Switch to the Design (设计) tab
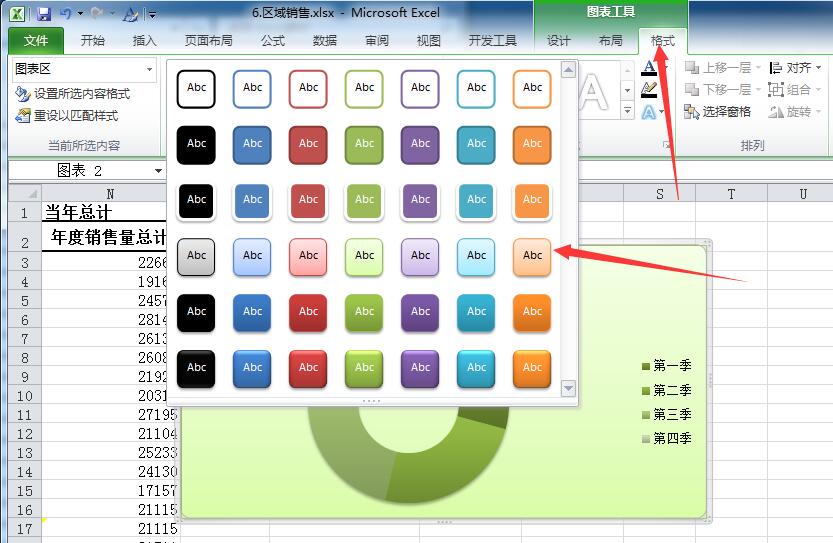This screenshot has height=543, width=833. (x=559, y=41)
